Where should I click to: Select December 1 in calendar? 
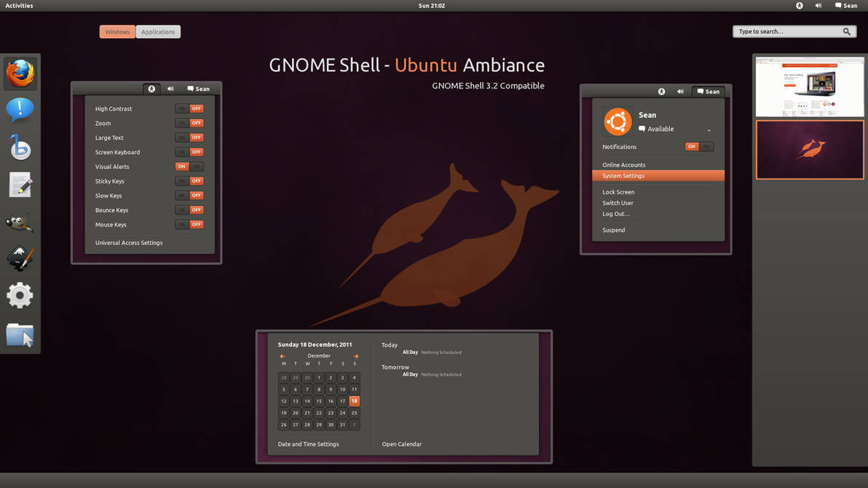319,378
